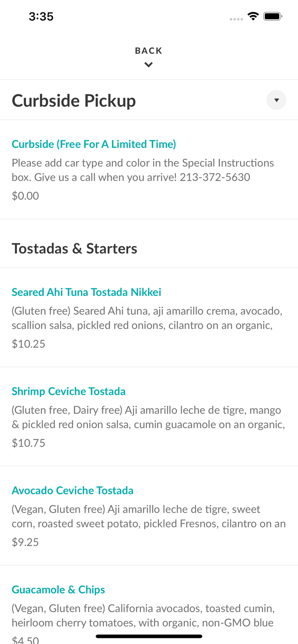Image resolution: width=298 pixels, height=644 pixels.
Task: Tap the cellular signal dots indicator
Action: tap(236, 18)
